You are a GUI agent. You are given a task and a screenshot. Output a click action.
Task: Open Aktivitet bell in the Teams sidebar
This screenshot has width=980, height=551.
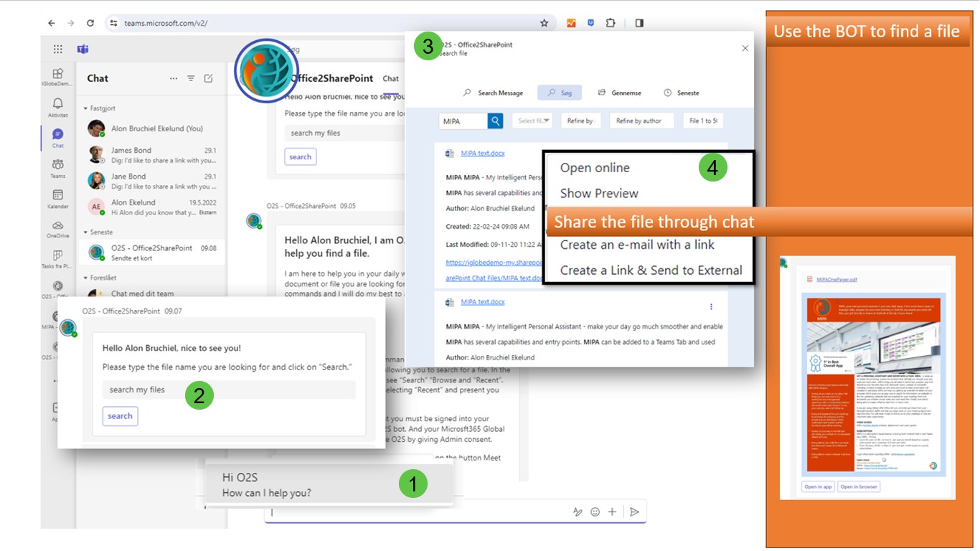[58, 108]
